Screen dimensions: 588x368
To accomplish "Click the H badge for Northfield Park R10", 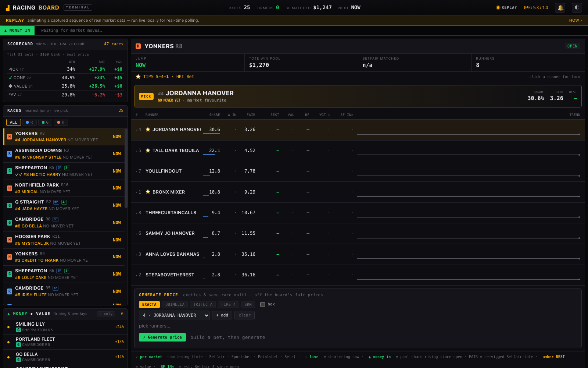I will pos(10,188).
